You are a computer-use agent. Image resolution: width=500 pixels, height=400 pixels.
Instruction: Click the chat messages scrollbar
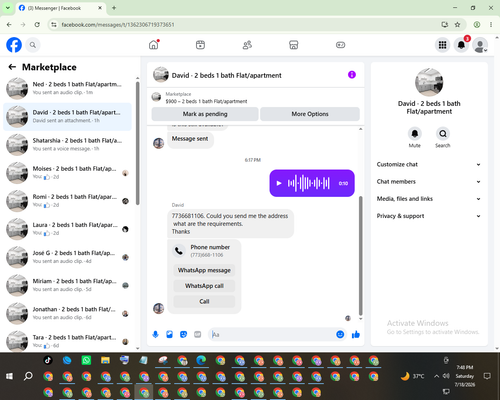360,255
